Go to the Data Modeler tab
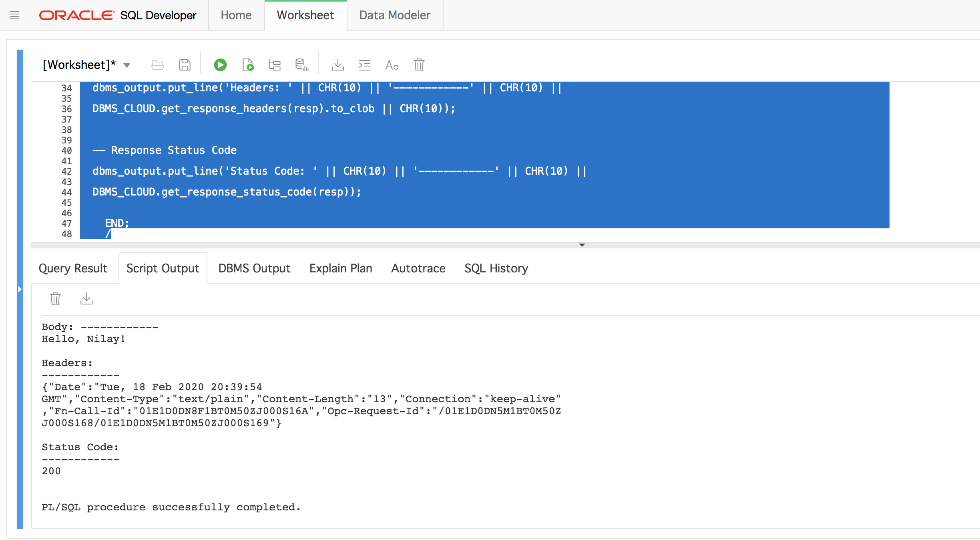The width and height of the screenshot is (980, 540). click(x=395, y=15)
